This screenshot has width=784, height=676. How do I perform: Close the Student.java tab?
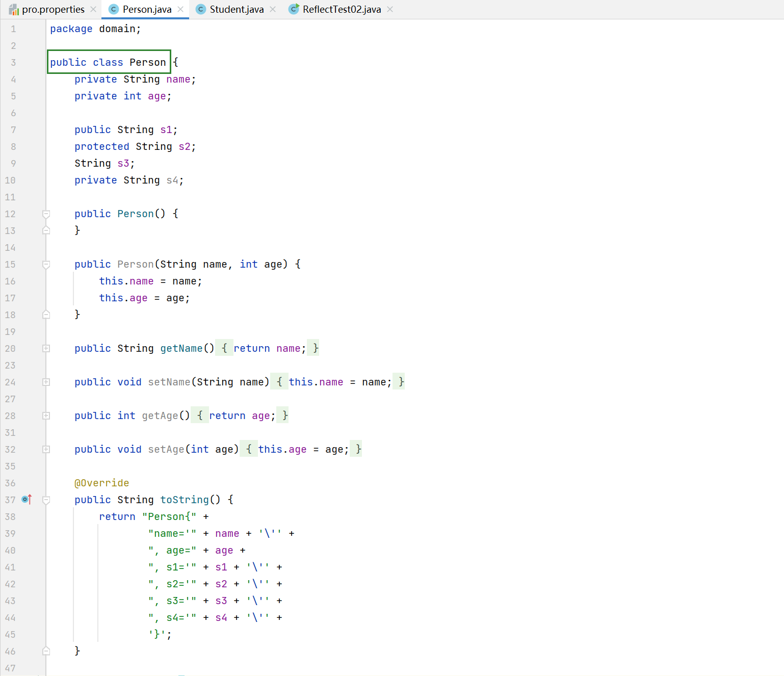pyautogui.click(x=273, y=9)
